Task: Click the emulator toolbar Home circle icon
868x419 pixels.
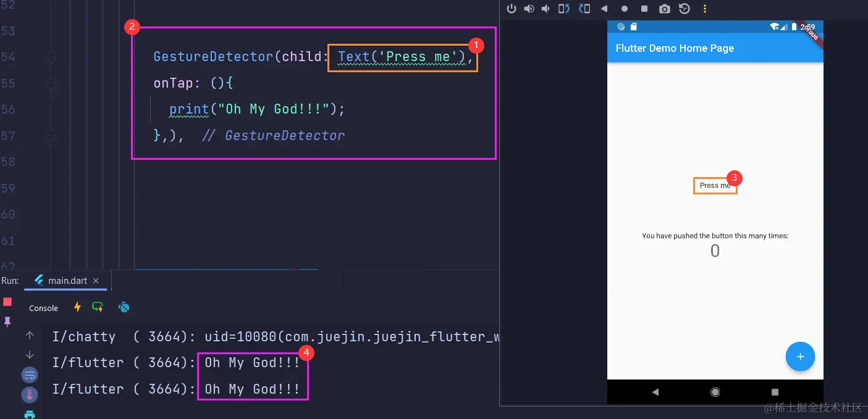Action: 625,9
